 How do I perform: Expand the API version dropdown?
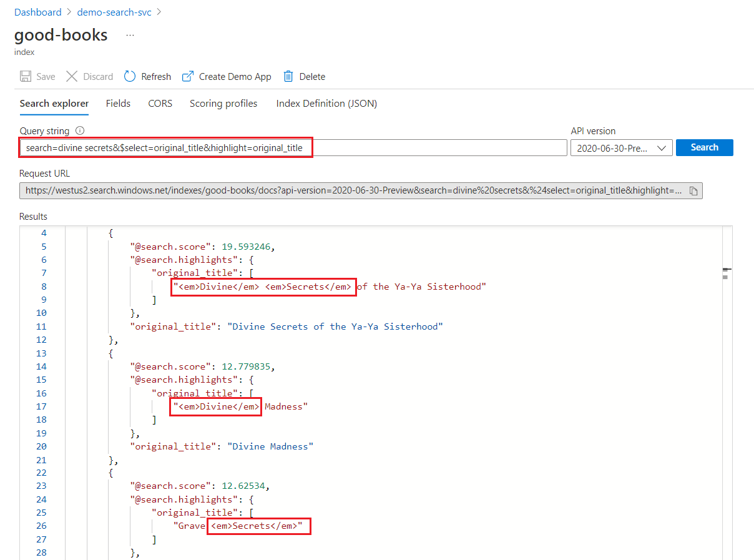pos(621,148)
